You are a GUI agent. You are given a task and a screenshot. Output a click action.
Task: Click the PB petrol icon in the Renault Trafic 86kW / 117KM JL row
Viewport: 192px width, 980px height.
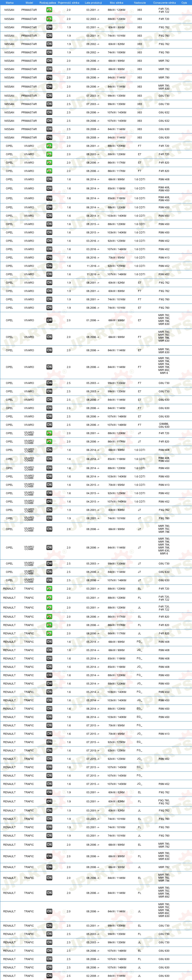pos(49,634)
